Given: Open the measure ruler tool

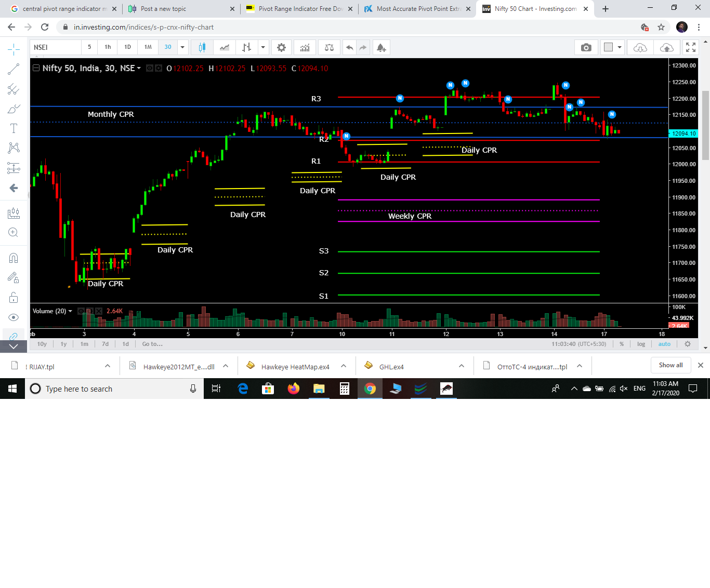Looking at the screenshot, I should (x=14, y=213).
